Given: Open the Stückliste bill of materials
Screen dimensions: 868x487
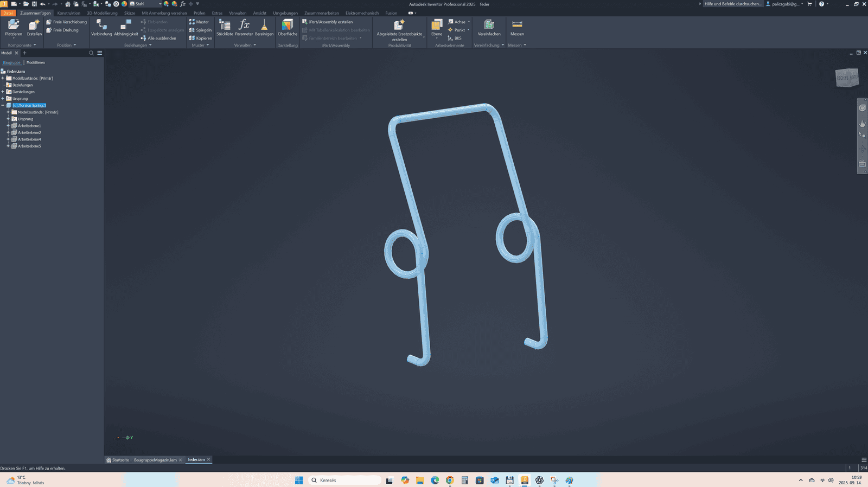Looking at the screenshot, I should pos(225,28).
